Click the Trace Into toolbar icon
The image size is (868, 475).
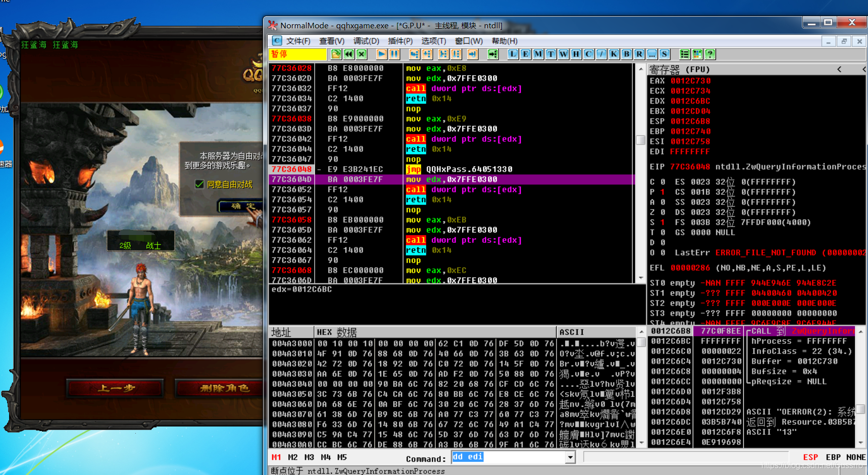tap(444, 54)
